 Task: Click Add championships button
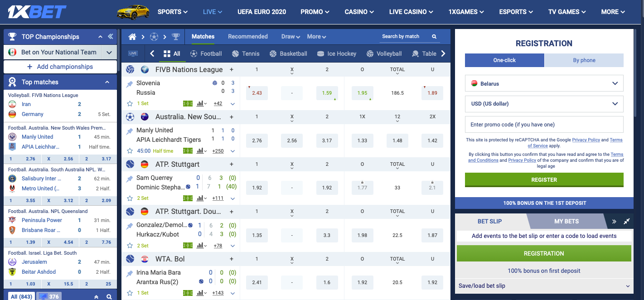(60, 67)
